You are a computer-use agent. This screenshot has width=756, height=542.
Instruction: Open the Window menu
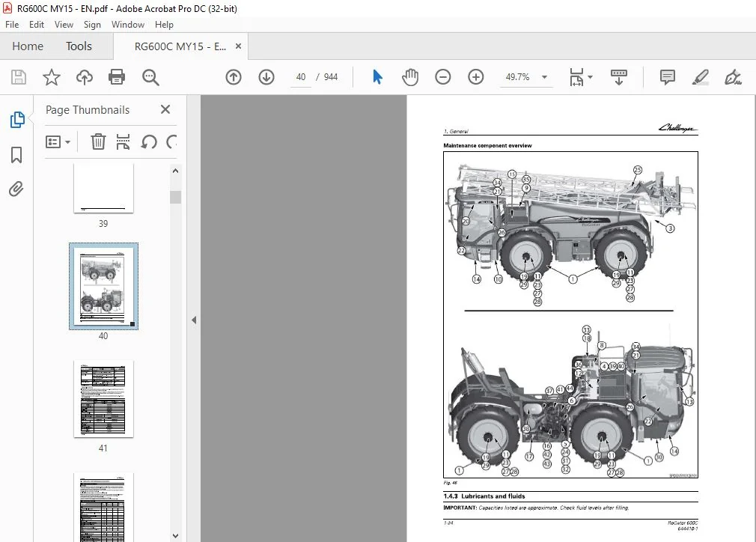(128, 25)
